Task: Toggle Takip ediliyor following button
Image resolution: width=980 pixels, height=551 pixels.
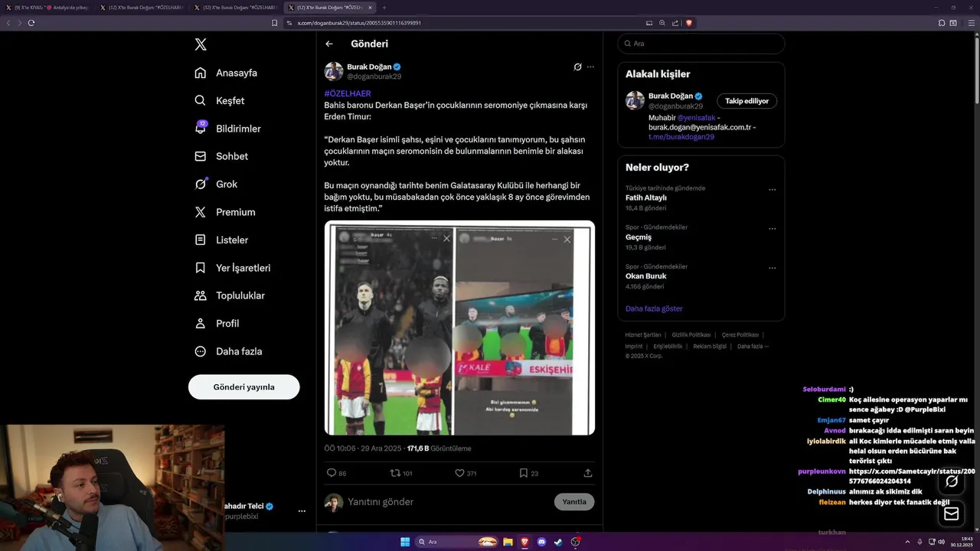Action: 746,101
